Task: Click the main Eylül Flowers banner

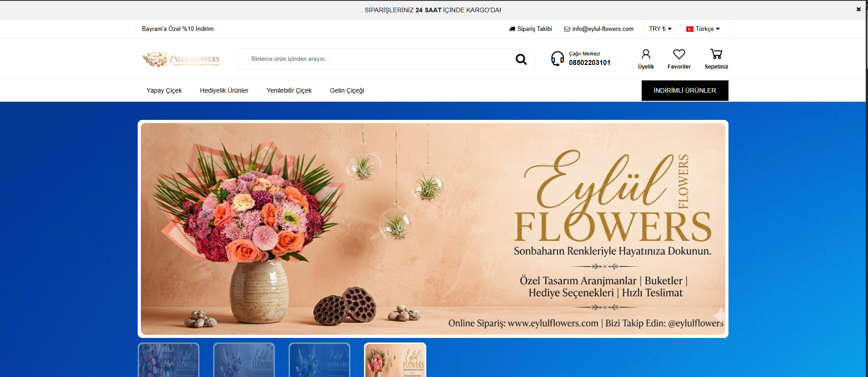Action: (x=433, y=229)
